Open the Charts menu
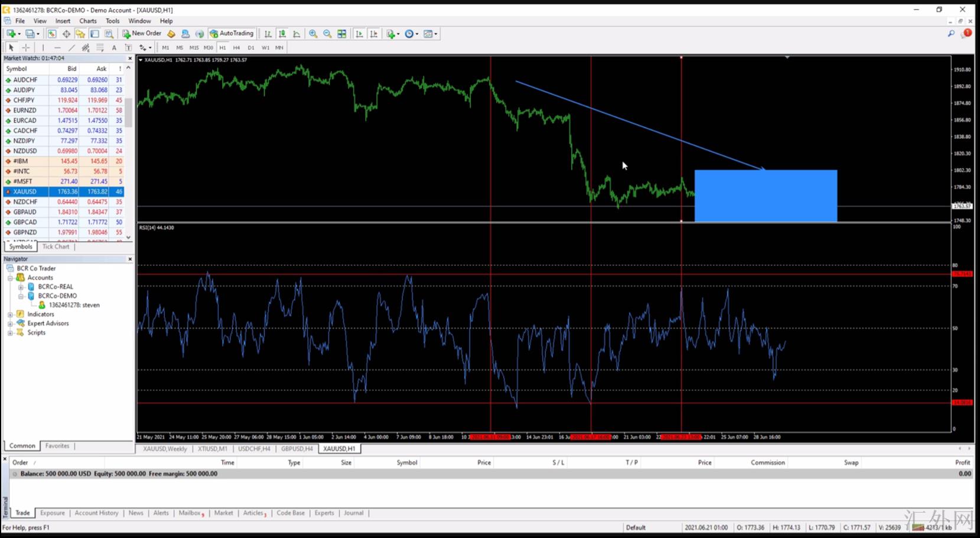980x538 pixels. pyautogui.click(x=87, y=21)
